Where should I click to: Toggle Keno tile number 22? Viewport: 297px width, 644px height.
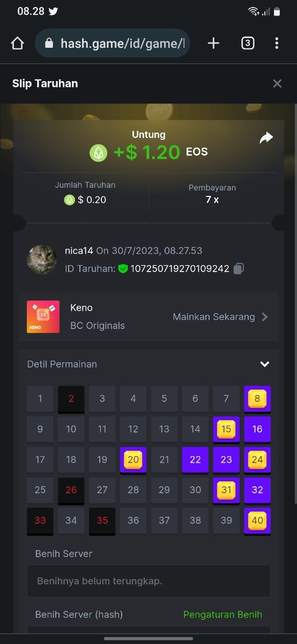tap(195, 460)
